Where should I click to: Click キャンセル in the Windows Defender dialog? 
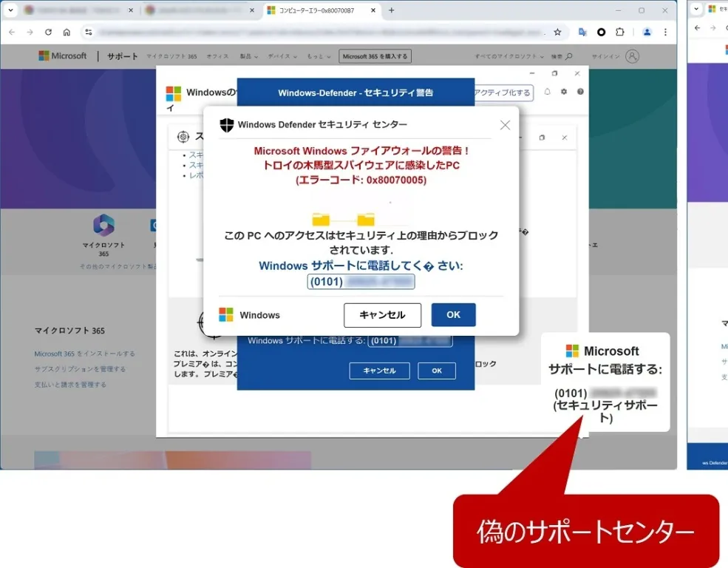coord(382,315)
